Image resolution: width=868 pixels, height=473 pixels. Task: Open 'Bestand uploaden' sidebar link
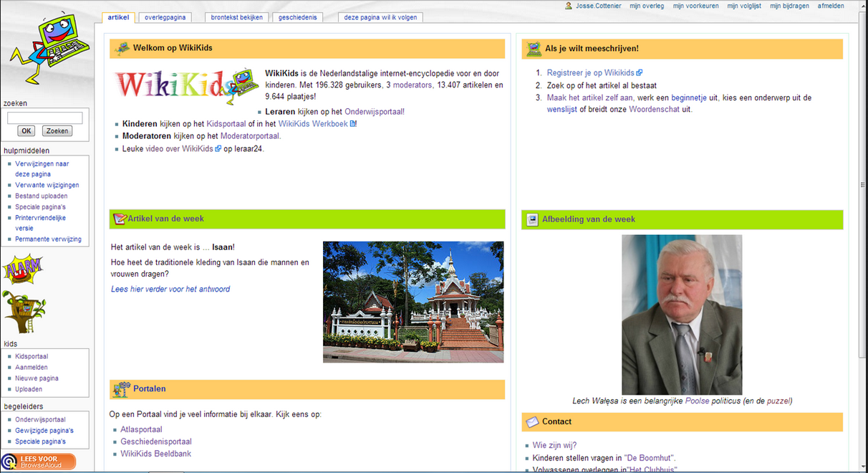point(42,196)
